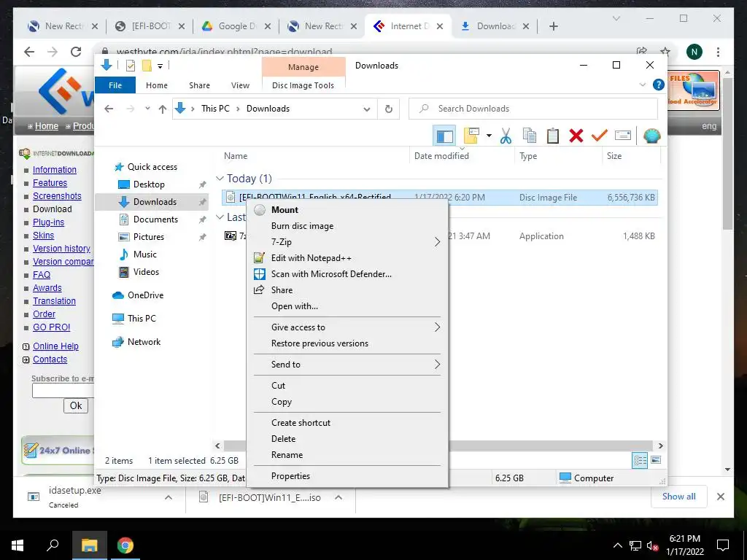Viewport: 747px width, 560px height.
Task: Open OneDrive in the navigation pane
Action: tap(145, 295)
